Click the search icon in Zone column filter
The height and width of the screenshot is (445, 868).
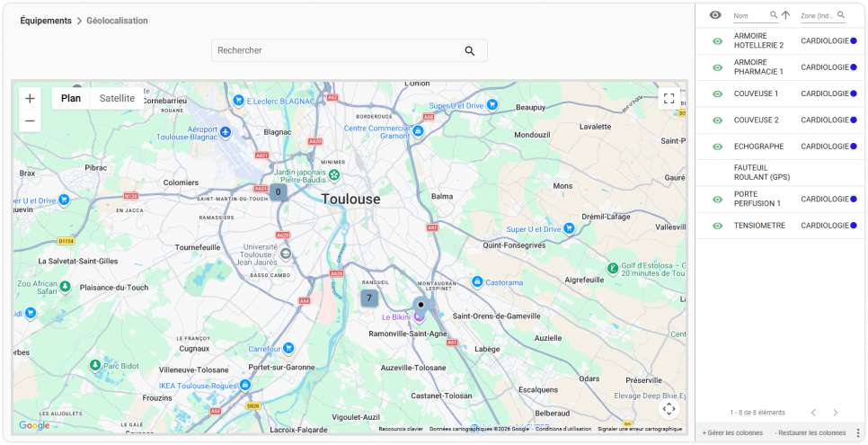pyautogui.click(x=841, y=15)
